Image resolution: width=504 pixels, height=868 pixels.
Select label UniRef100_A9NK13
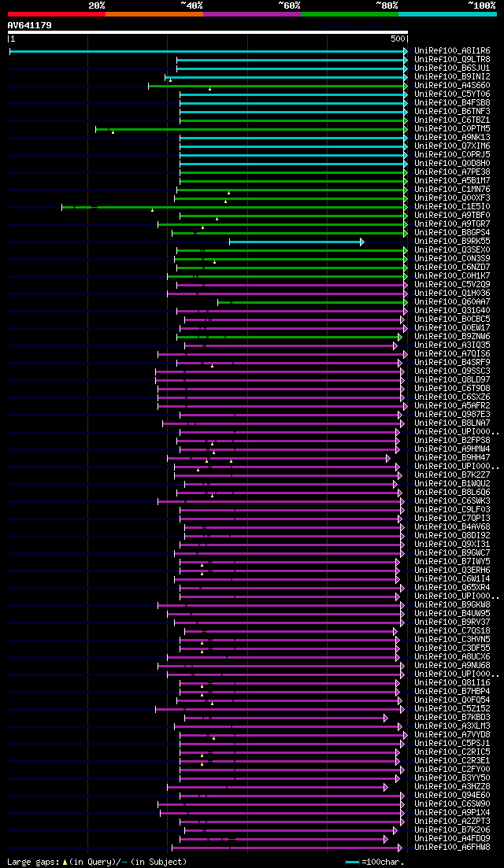[452, 137]
